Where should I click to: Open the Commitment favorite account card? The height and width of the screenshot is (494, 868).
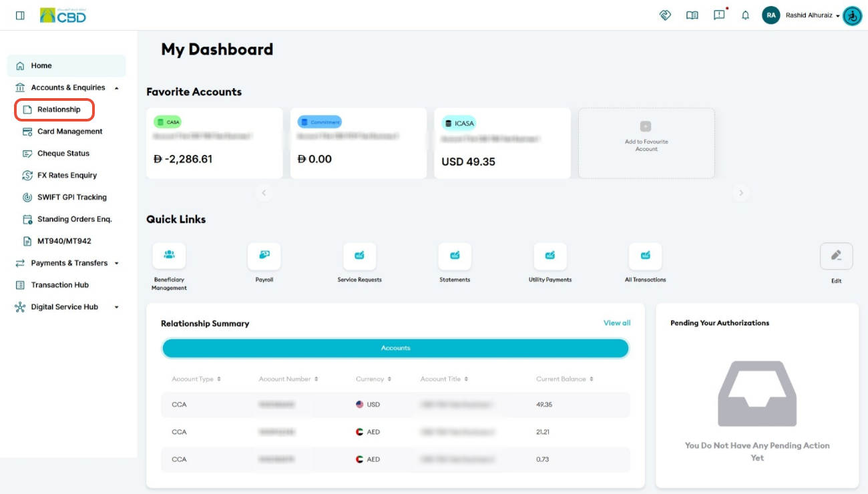[x=359, y=144]
